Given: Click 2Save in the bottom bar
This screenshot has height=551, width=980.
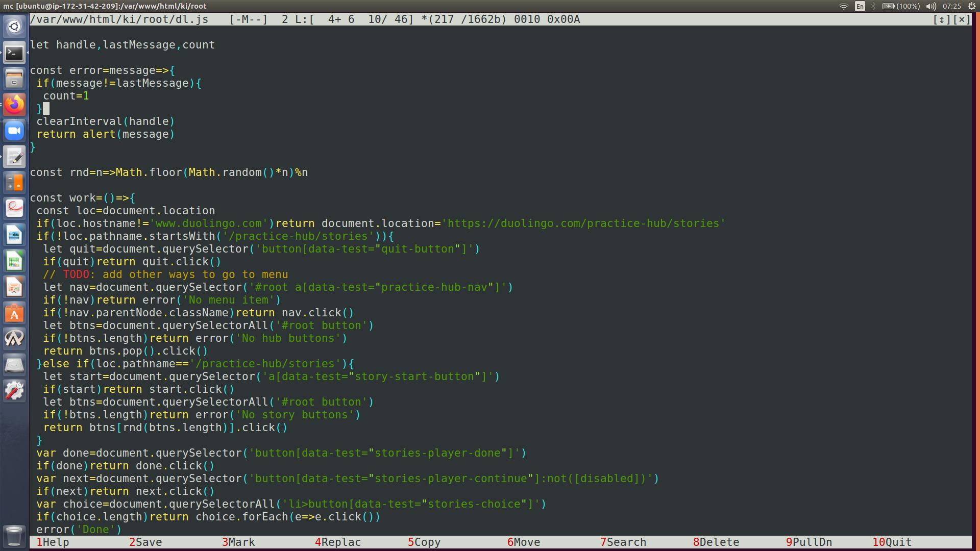Looking at the screenshot, I should pos(145,542).
